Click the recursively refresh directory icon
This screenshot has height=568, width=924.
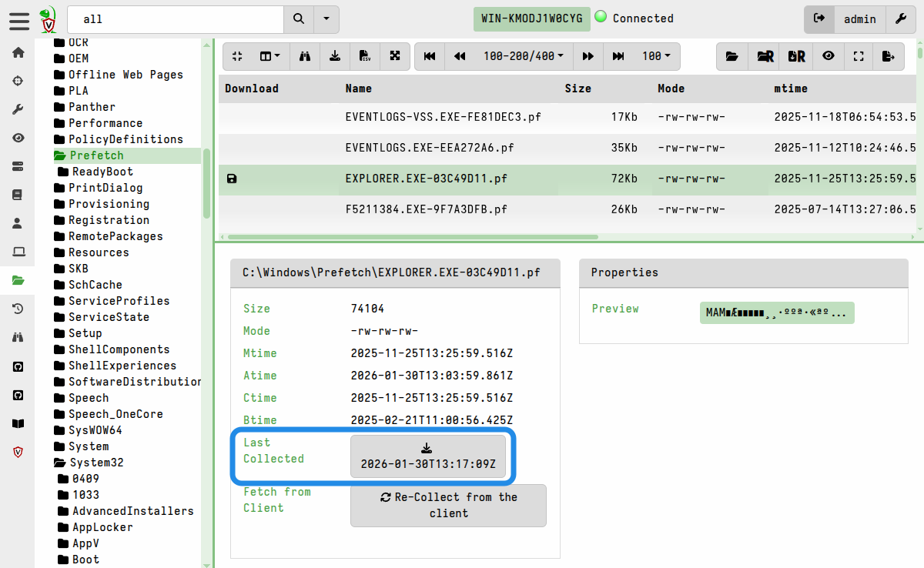click(x=765, y=56)
